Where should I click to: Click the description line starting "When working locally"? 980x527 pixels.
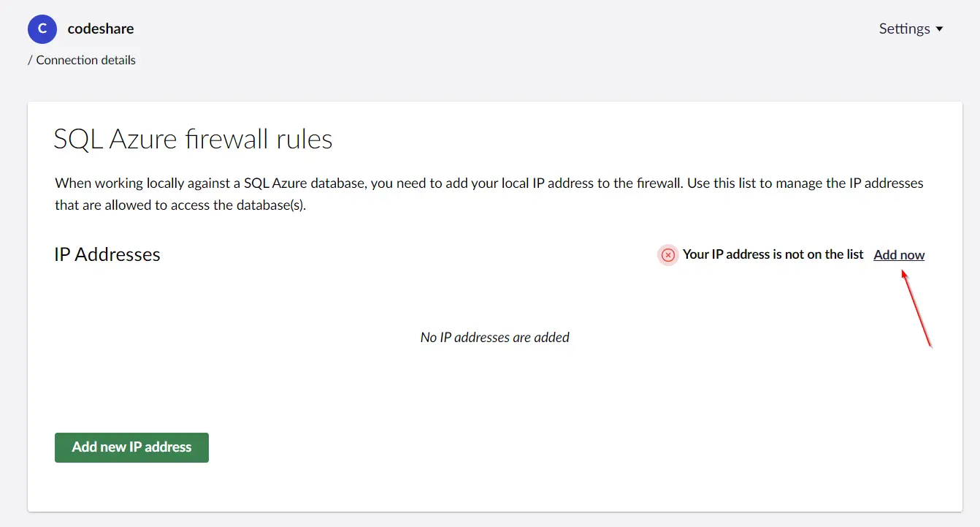point(489,183)
